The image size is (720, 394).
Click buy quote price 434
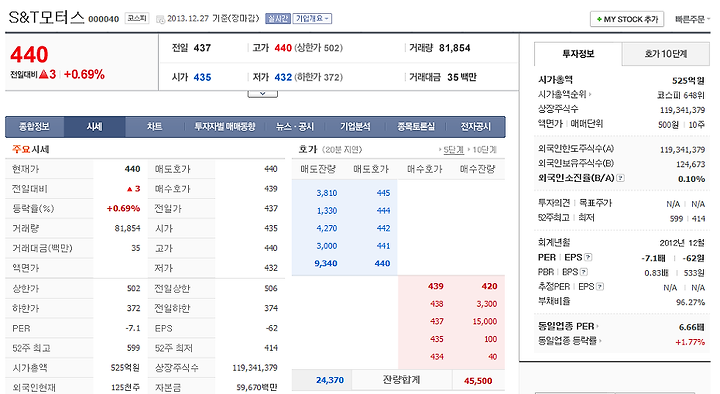[437, 357]
